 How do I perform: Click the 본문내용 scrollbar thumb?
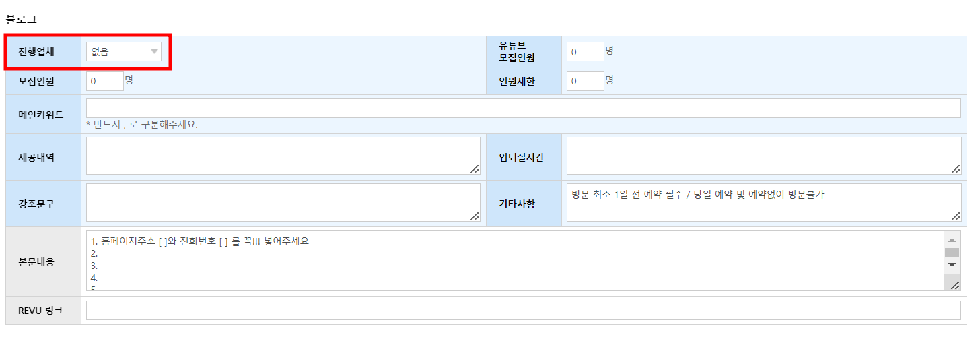(x=952, y=252)
